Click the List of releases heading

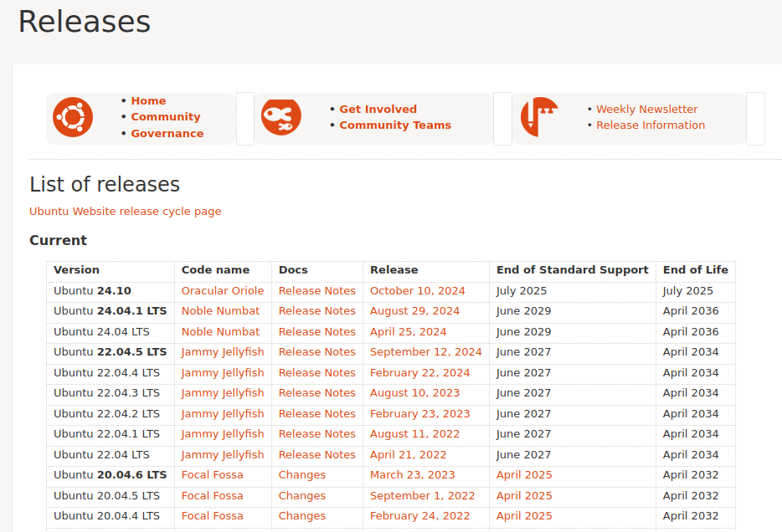(104, 185)
